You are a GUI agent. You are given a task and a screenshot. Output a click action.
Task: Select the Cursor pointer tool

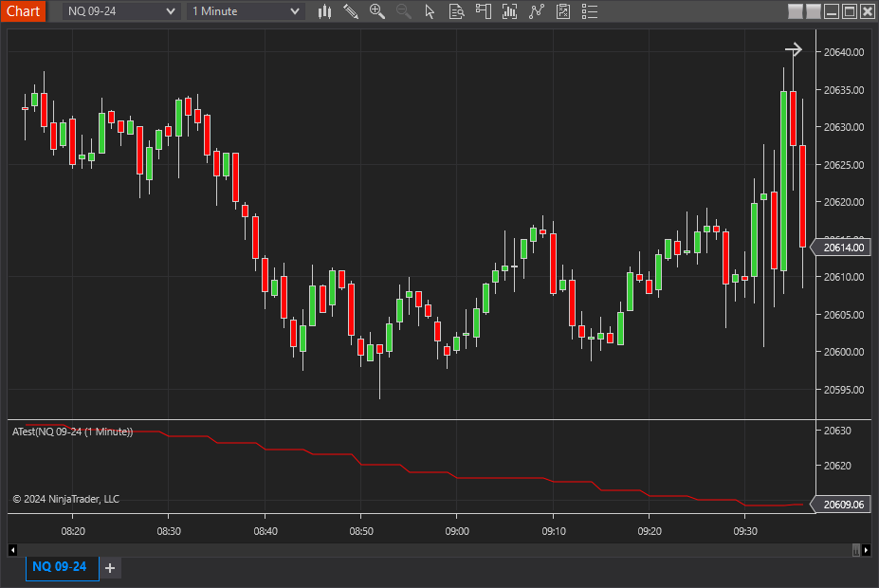pyautogui.click(x=430, y=11)
